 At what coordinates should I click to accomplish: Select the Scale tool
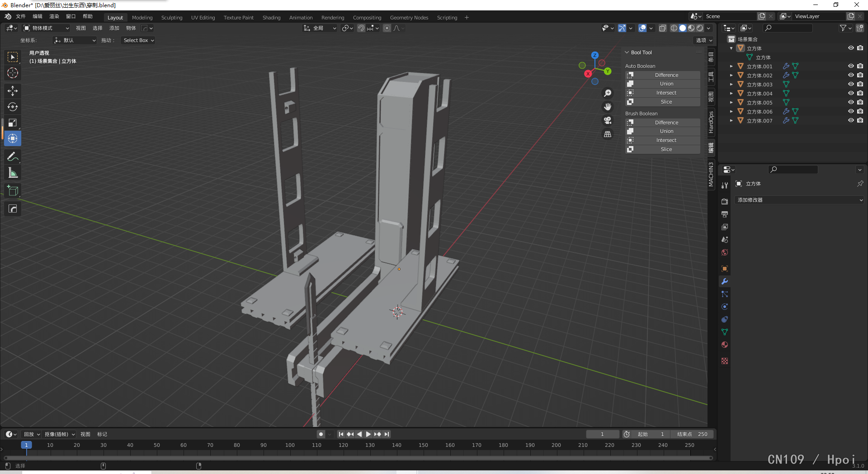click(x=13, y=123)
